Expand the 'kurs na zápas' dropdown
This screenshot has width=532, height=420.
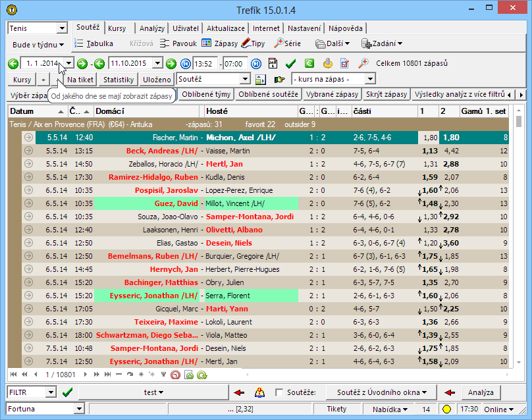point(371,80)
